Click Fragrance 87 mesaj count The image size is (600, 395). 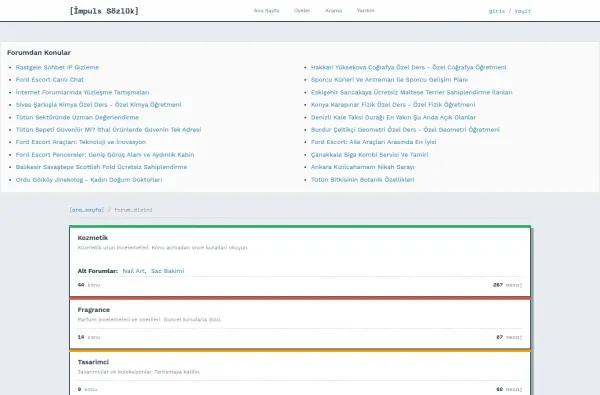tap(509, 337)
